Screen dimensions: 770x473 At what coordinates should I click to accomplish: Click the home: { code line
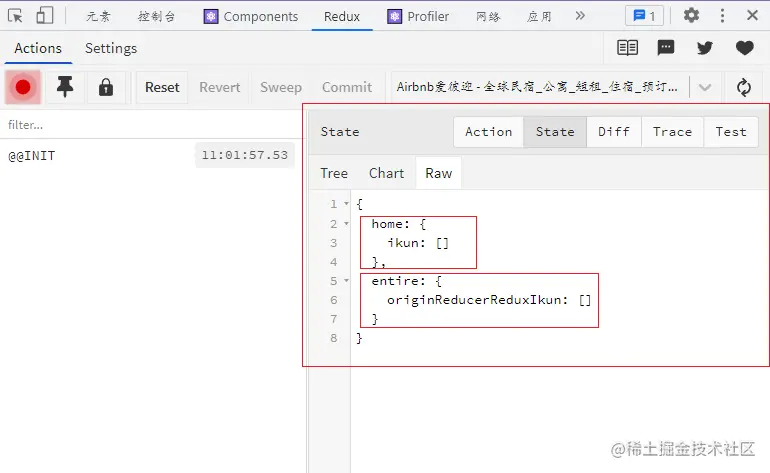[x=399, y=224]
